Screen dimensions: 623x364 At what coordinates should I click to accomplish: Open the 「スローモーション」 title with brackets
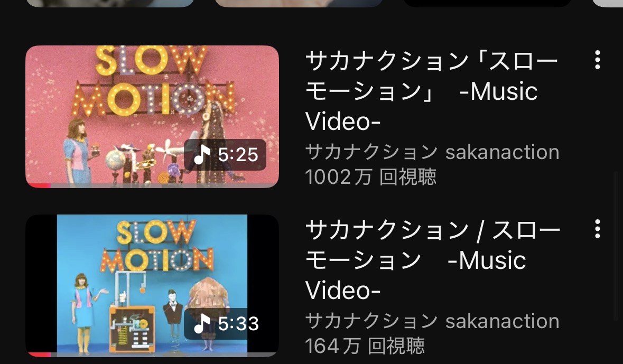[x=432, y=91]
